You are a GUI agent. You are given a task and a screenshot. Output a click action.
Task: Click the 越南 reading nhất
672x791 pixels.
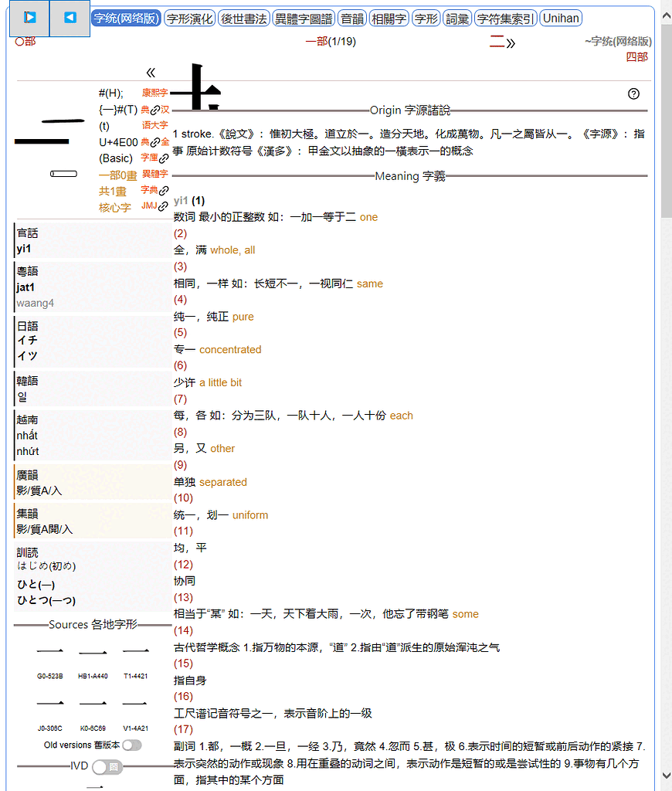coord(27,436)
